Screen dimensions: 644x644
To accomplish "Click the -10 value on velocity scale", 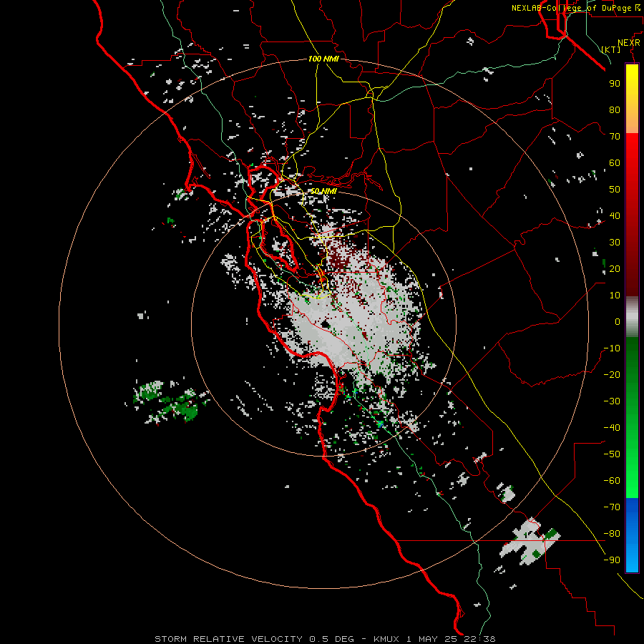I will point(612,348).
